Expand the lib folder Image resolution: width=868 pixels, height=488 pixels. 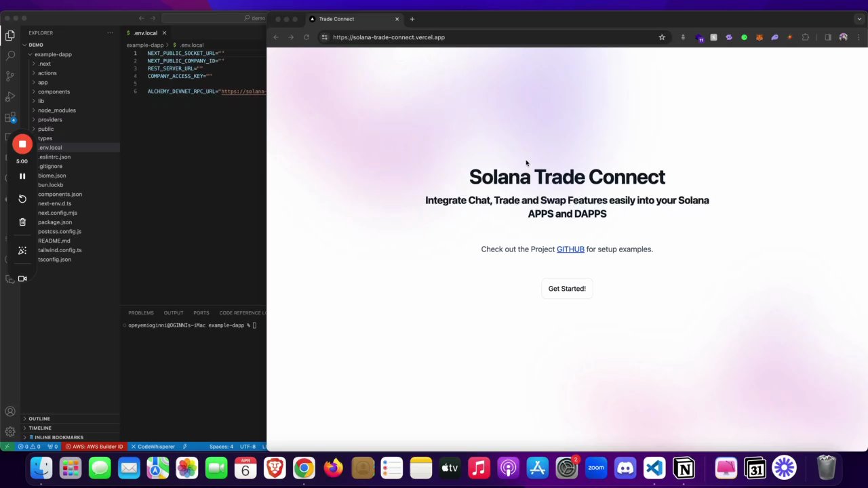(x=41, y=101)
